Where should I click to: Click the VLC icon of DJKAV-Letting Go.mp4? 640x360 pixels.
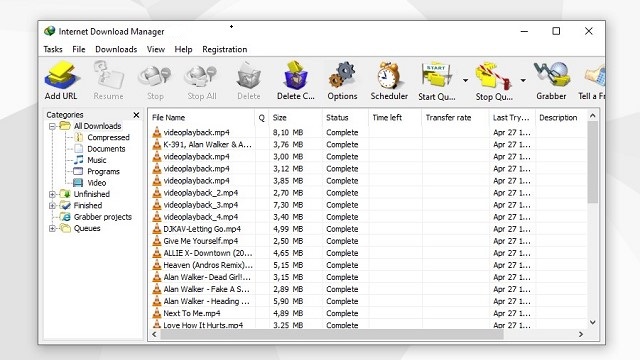(x=157, y=229)
